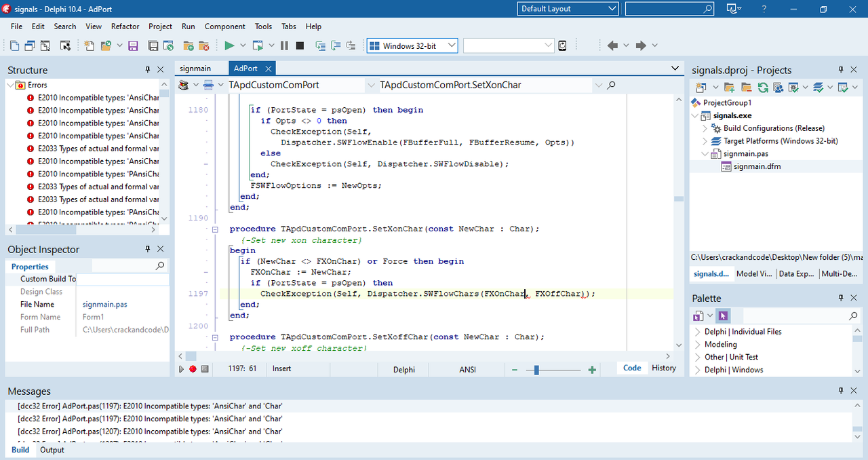Select signals.exe in Projects tree
This screenshot has width=868, height=460.
click(x=732, y=115)
